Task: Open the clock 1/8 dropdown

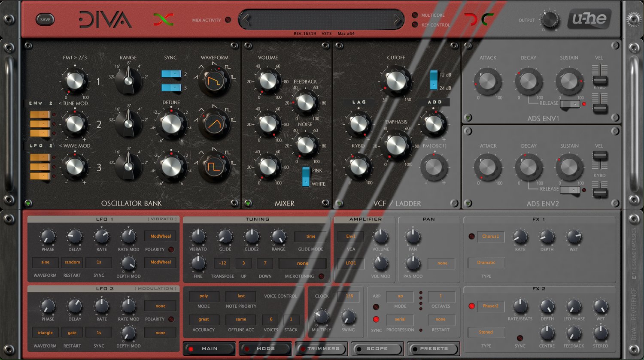Action: [349, 296]
